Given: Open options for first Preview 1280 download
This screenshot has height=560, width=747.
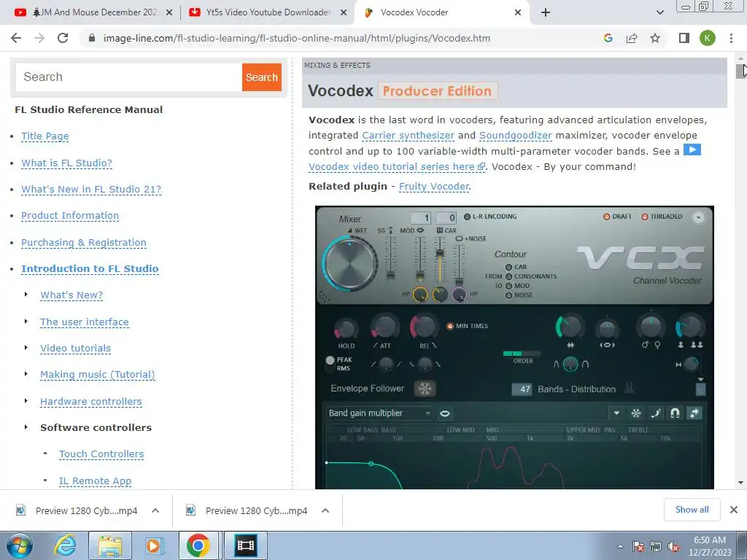Looking at the screenshot, I should pos(155,510).
